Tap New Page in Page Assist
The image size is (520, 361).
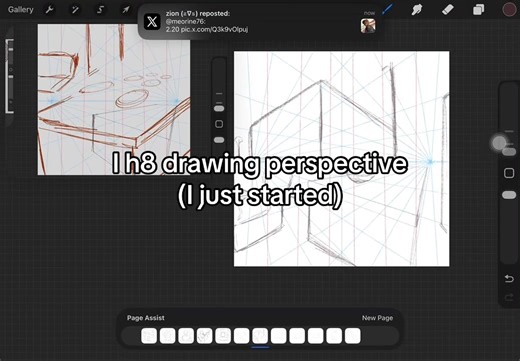[x=377, y=318]
